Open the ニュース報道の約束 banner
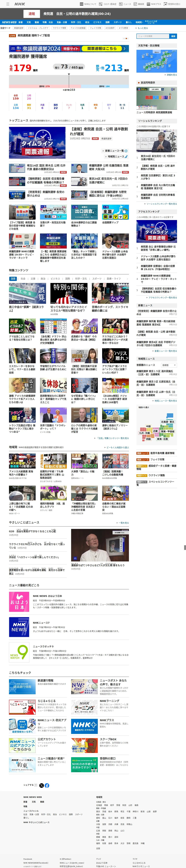The height and width of the screenshot is (868, 186). point(22,765)
